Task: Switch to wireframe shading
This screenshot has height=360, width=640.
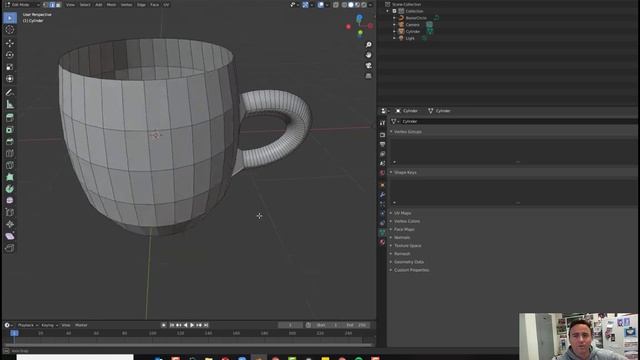Action: (x=344, y=5)
